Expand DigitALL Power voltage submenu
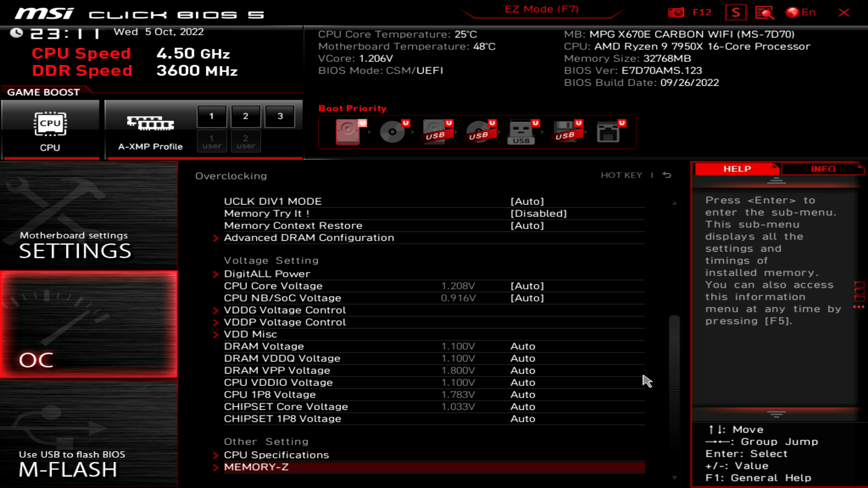868x488 pixels. point(267,273)
